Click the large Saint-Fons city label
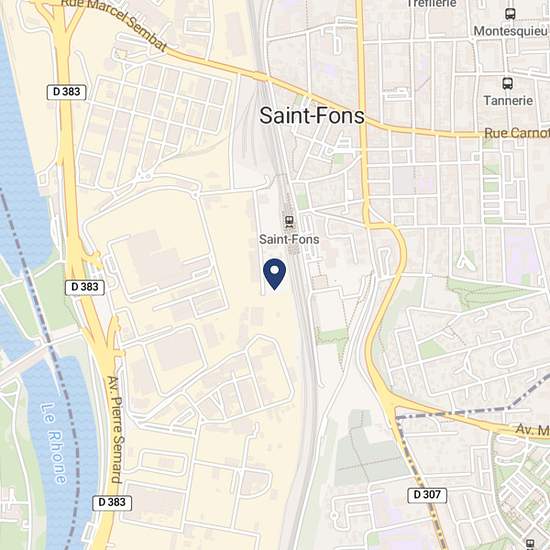The height and width of the screenshot is (550, 550). (x=312, y=116)
